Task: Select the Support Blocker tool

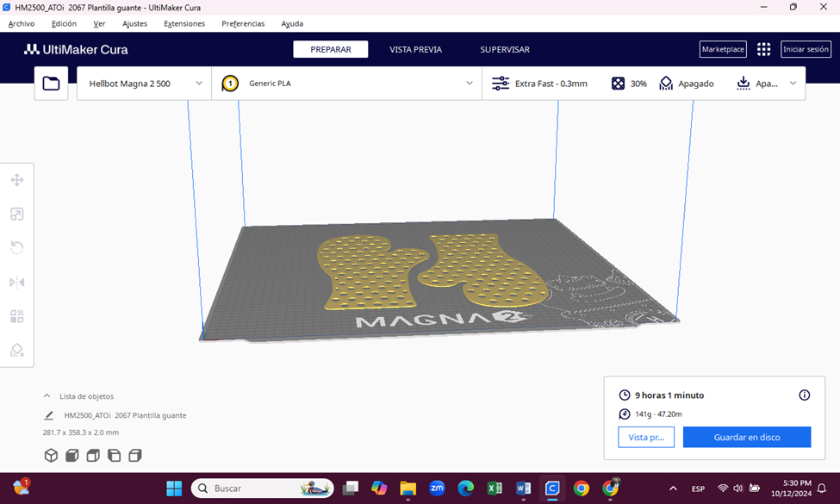Action: (17, 351)
